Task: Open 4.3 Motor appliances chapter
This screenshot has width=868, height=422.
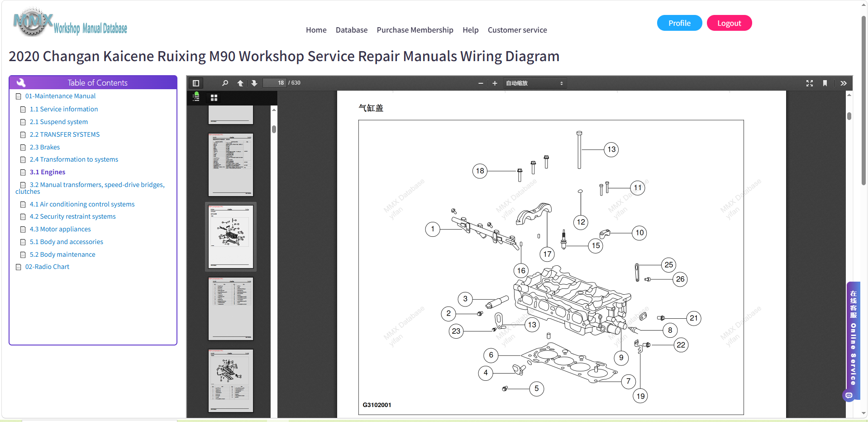Action: pyautogui.click(x=60, y=229)
